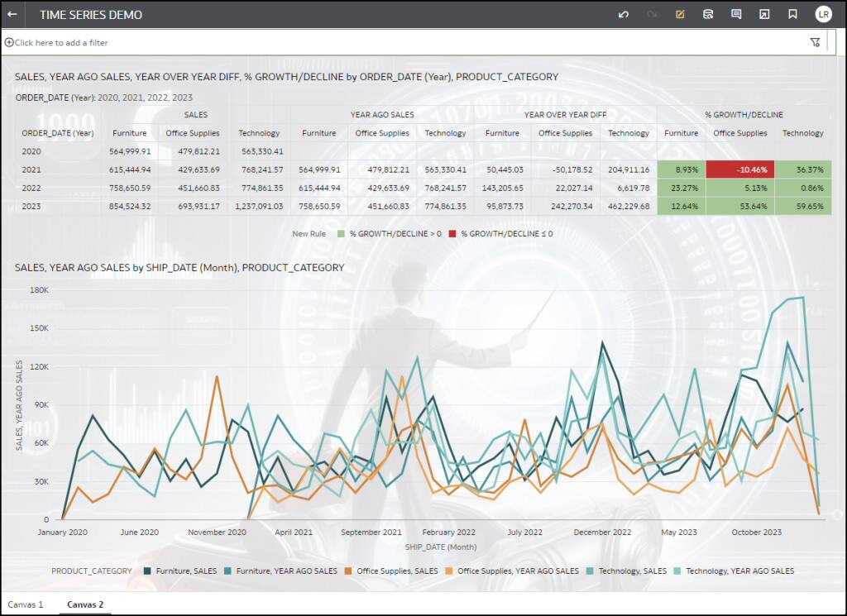This screenshot has width=847, height=616.
Task: Select the -10.46% red cell in the table
Action: tap(740, 170)
